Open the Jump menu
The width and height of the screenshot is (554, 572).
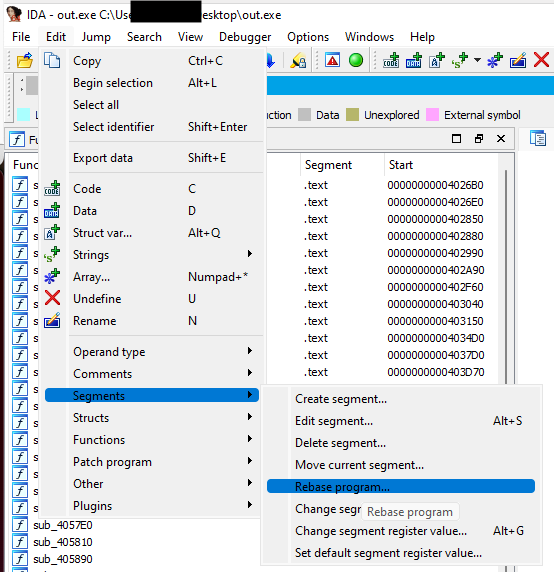[96, 37]
